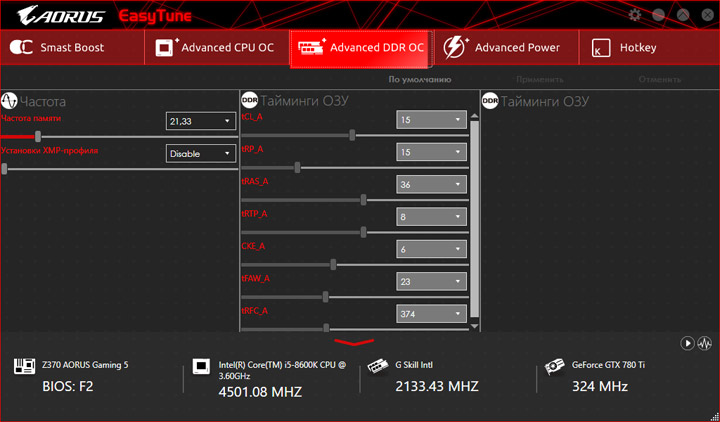Click the 2133.43 MHZ memory value
The height and width of the screenshot is (422, 720).
(x=437, y=386)
